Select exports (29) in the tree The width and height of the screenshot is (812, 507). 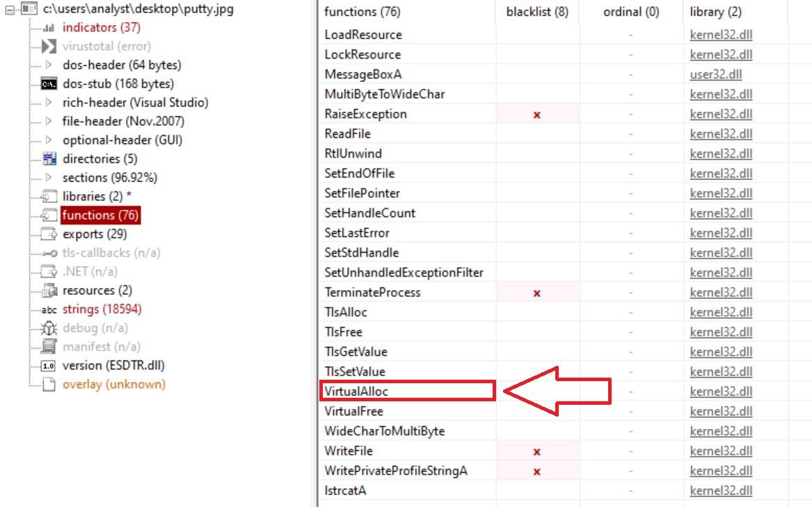pos(94,234)
